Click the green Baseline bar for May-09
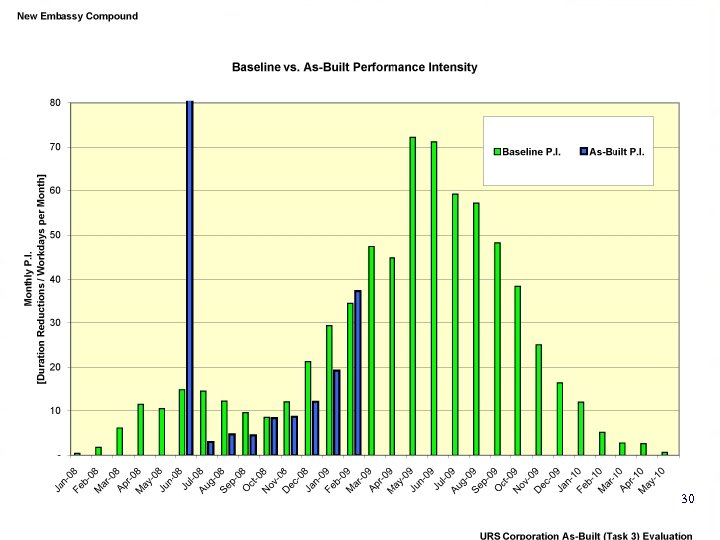The width and height of the screenshot is (720, 540). [413, 296]
